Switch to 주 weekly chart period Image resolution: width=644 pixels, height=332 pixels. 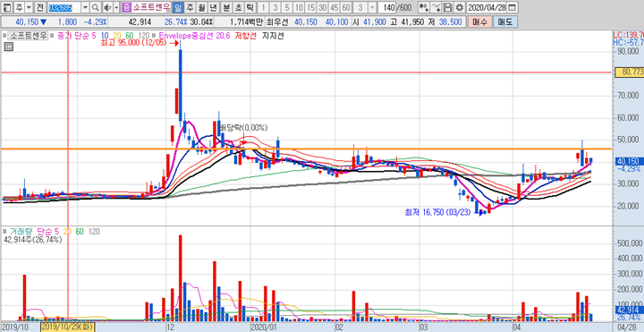tap(190, 7)
